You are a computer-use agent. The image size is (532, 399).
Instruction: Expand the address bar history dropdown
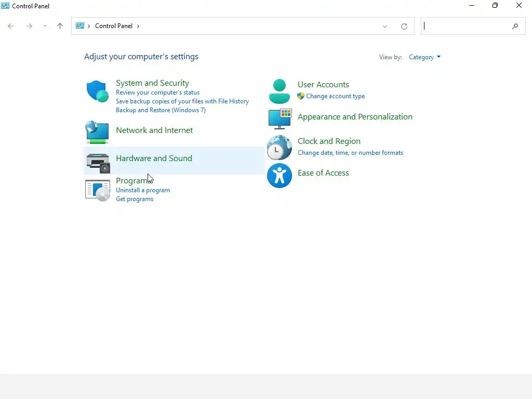point(385,26)
